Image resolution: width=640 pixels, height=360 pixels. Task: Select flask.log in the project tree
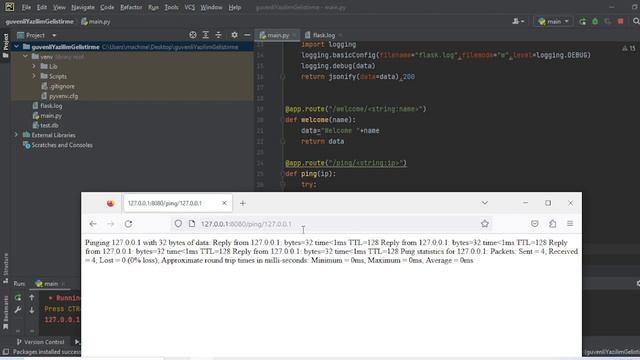tap(47, 106)
